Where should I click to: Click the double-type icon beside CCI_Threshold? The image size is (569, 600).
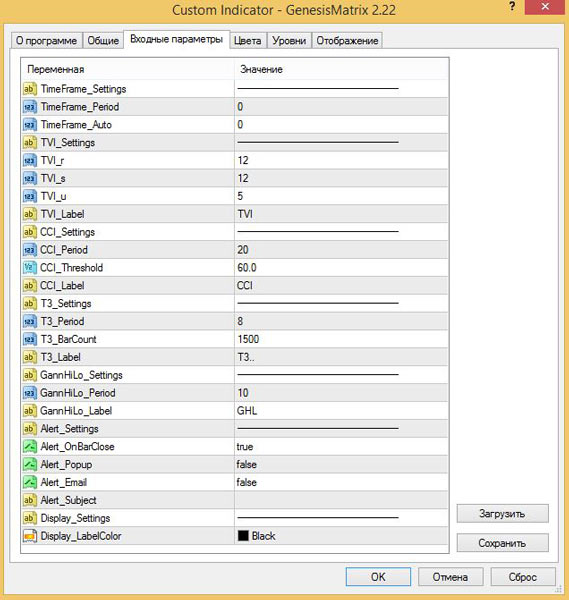29,267
